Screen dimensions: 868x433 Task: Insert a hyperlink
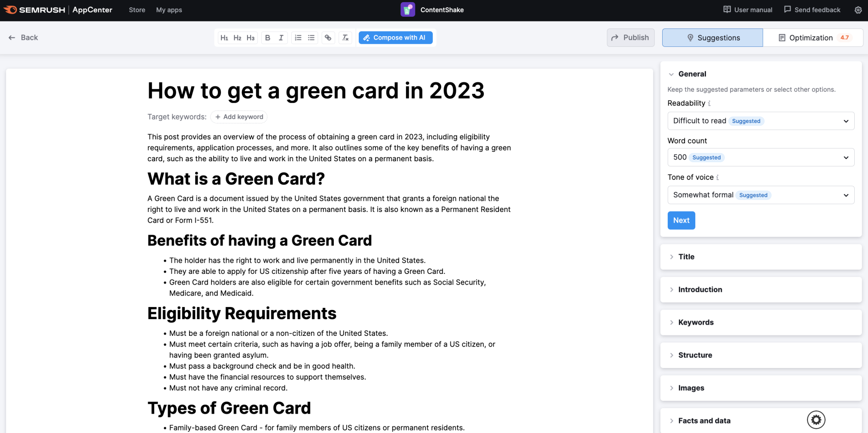328,38
